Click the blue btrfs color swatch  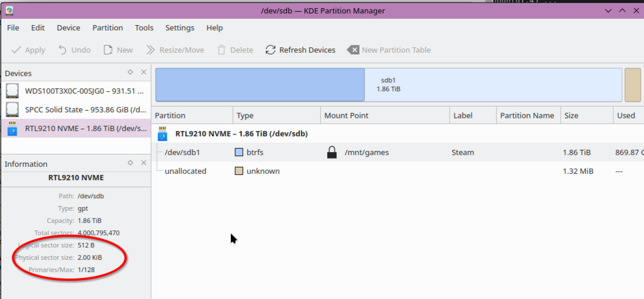(x=238, y=152)
